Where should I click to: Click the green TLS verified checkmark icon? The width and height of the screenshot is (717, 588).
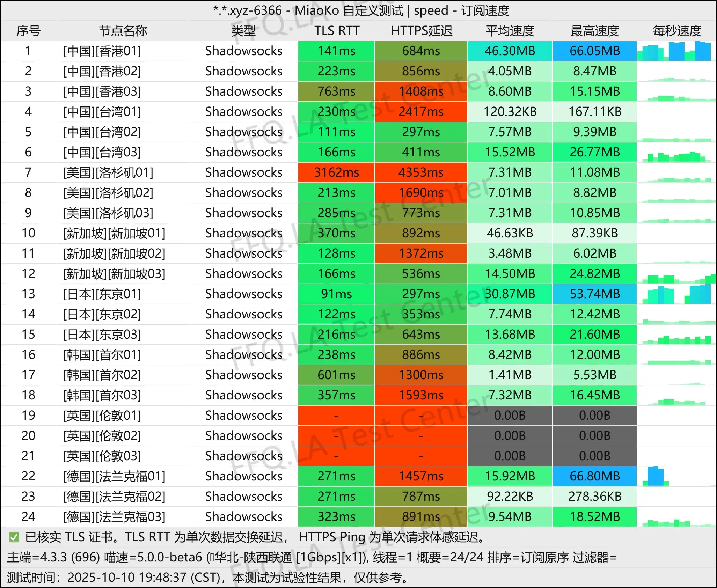[14, 537]
